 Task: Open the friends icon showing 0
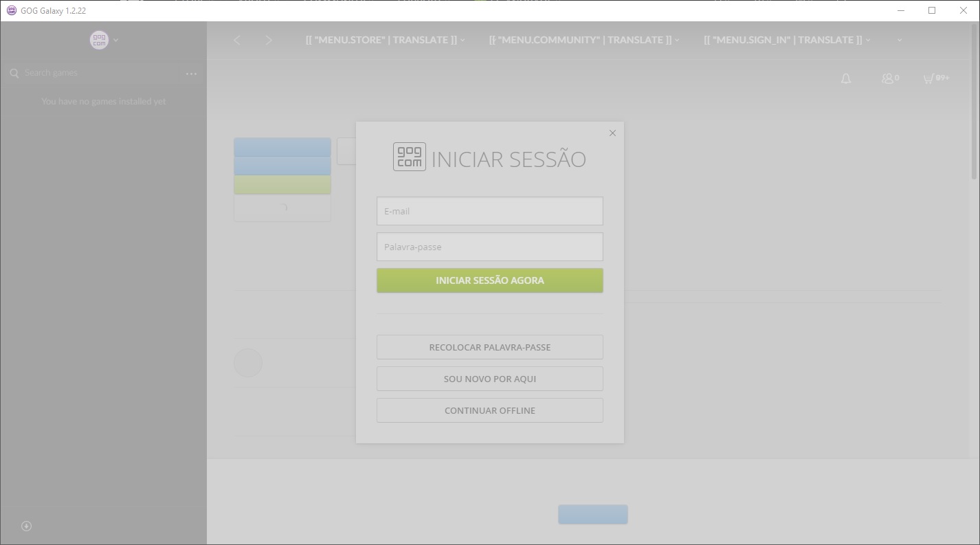(890, 78)
